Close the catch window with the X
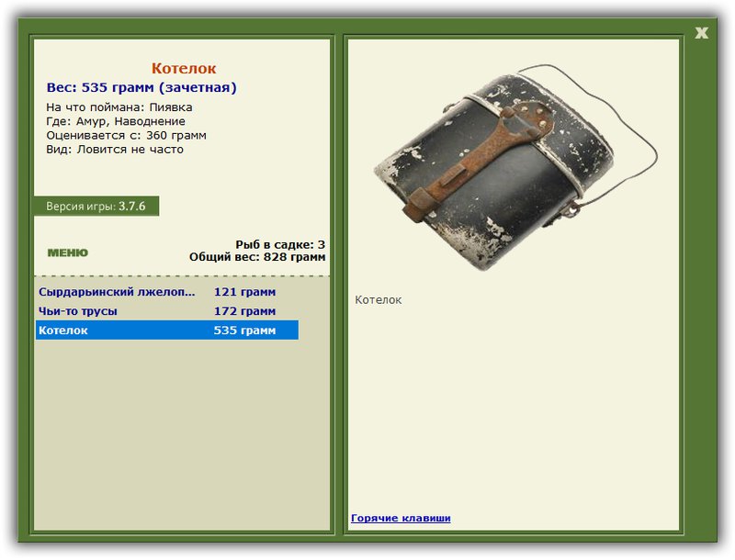This screenshot has width=735, height=560. 701,33
